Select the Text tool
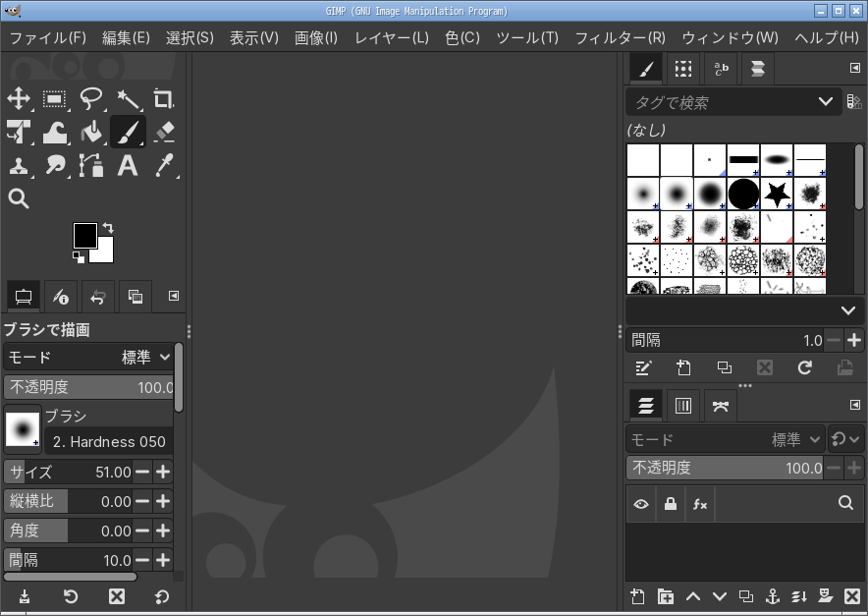The height and width of the screenshot is (616, 868). point(128,166)
